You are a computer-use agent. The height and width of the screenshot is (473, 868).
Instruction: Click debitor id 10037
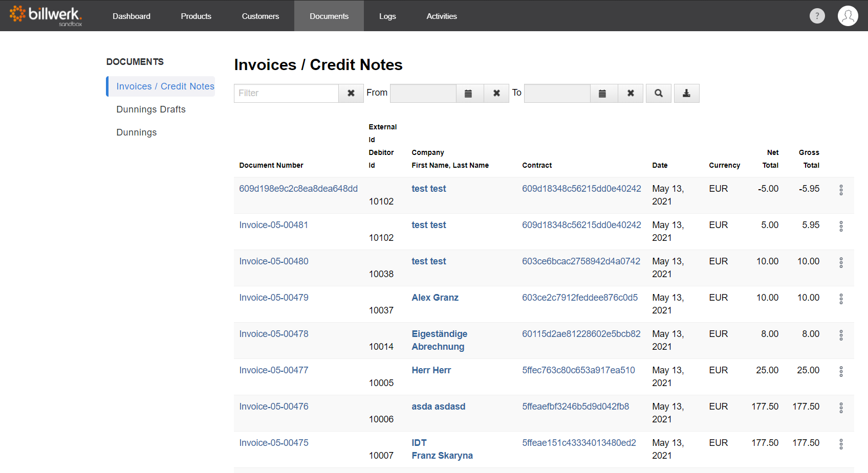(x=381, y=310)
